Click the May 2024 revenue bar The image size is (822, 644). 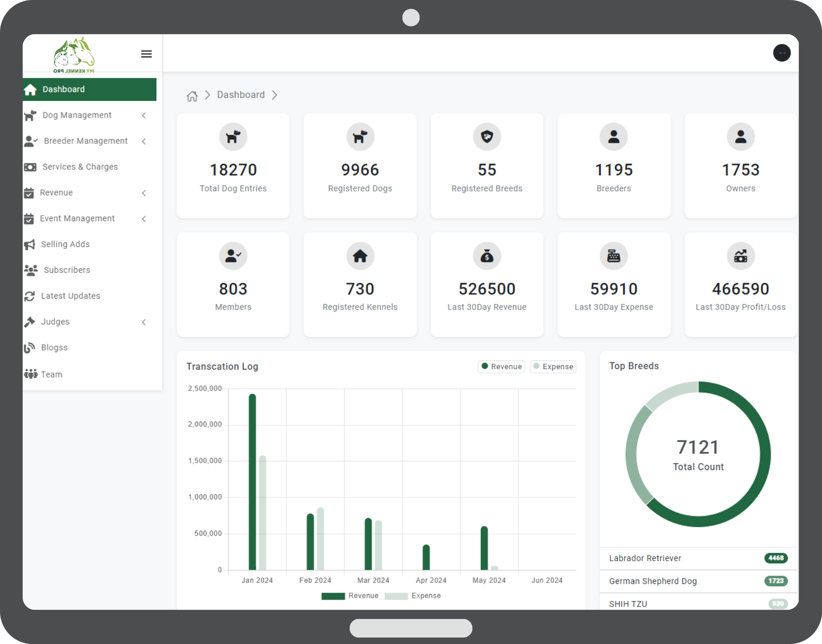tap(484, 548)
